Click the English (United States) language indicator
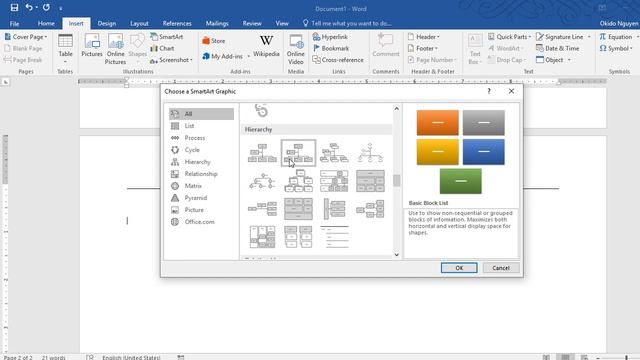Screen dimensions: 640x360 (131, 357)
